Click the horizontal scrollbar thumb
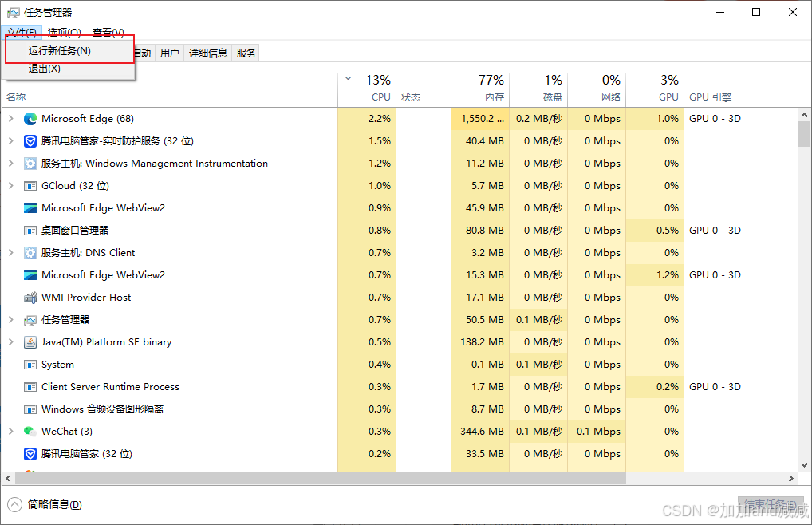This screenshot has height=525, width=812. click(320, 479)
